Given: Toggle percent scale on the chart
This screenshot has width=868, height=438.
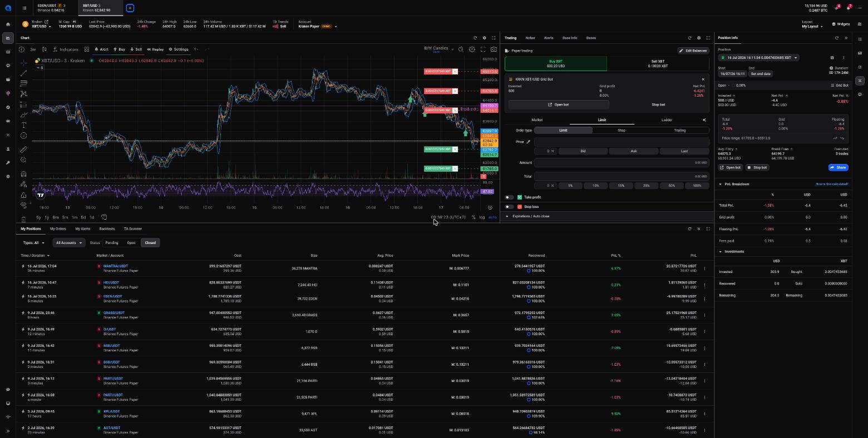Looking at the screenshot, I should click(474, 217).
